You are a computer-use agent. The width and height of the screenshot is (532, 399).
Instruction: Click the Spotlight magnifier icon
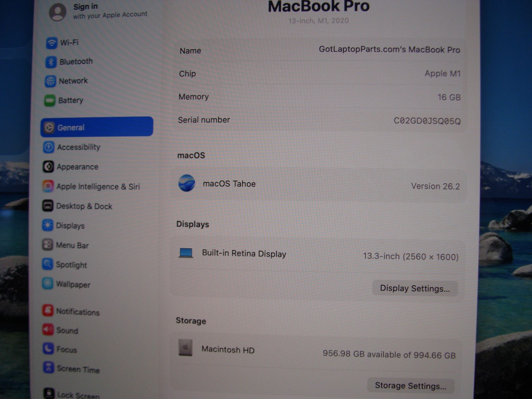[x=48, y=264]
